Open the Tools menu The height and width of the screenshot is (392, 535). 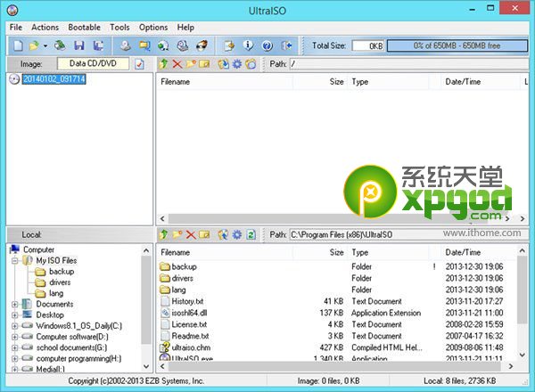pyautogui.click(x=119, y=28)
